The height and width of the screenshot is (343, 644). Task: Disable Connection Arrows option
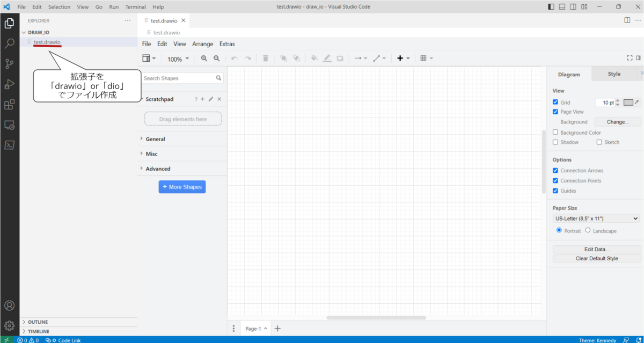555,170
